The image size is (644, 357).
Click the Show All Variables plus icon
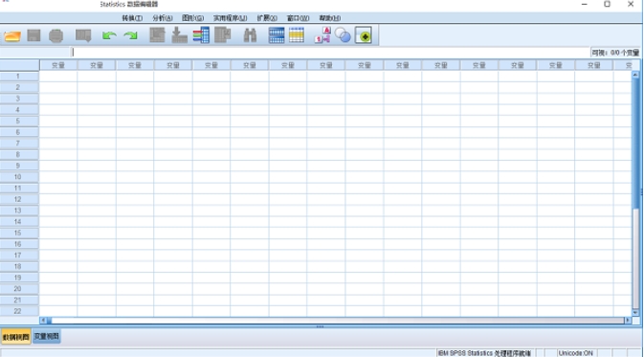pyautogui.click(x=364, y=35)
